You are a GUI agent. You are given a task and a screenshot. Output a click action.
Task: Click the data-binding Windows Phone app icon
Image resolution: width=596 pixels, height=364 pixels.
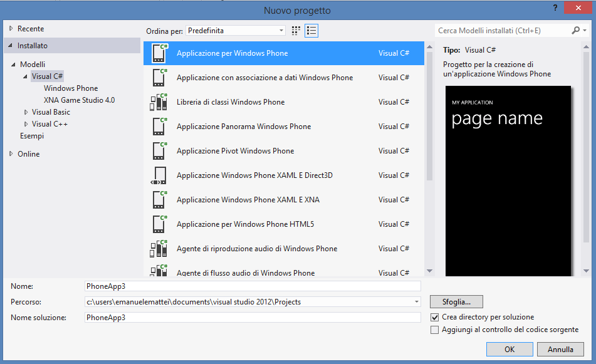[159, 78]
